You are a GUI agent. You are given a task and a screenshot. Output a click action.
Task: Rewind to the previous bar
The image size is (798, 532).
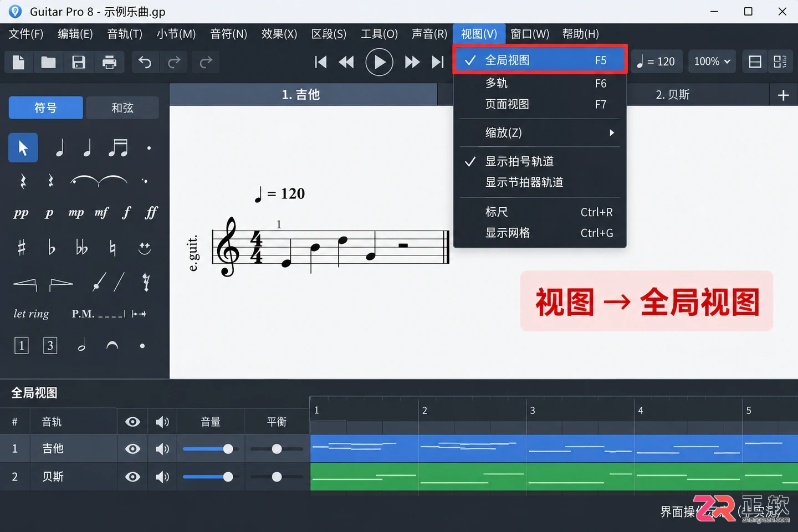[x=346, y=62]
